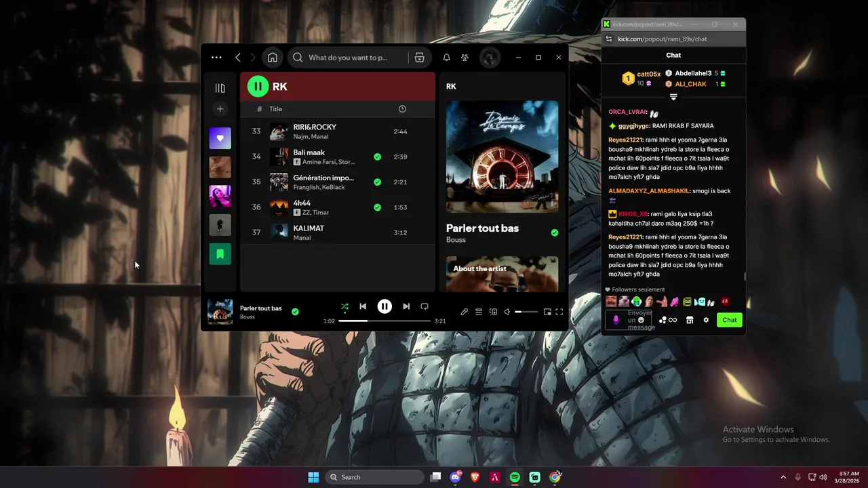Skip to next track
The image size is (868, 488).
coord(406,306)
